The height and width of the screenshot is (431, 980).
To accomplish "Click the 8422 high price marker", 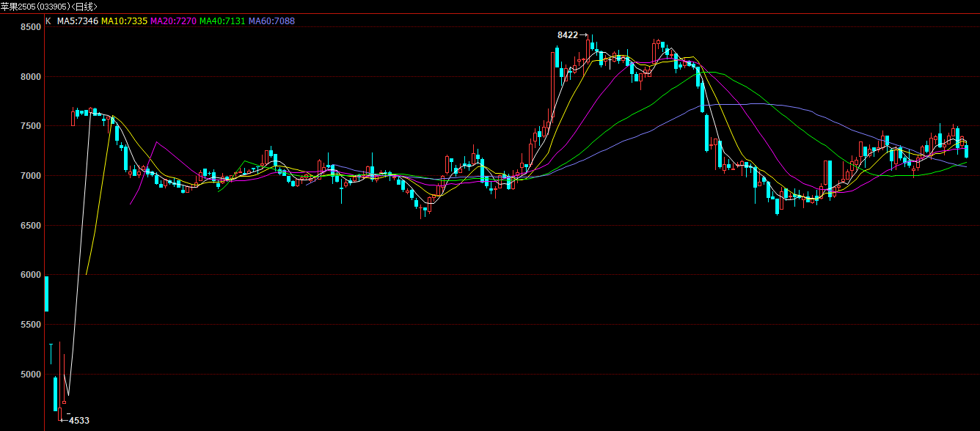I will point(573,34).
